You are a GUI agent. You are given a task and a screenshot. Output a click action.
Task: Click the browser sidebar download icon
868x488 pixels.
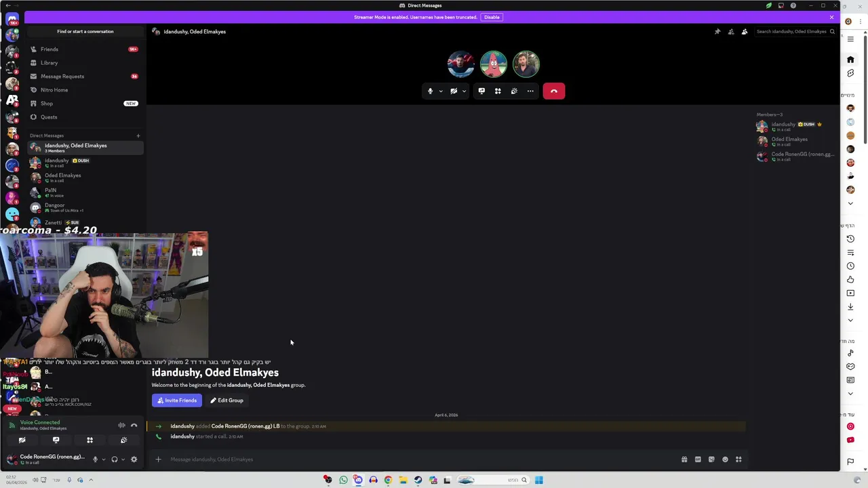tap(850, 306)
